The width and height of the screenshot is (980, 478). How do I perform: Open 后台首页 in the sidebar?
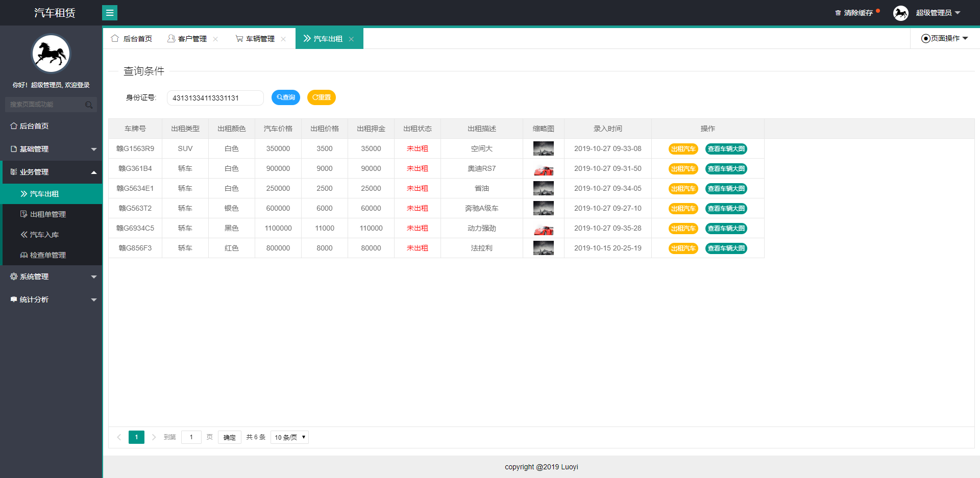(51, 126)
